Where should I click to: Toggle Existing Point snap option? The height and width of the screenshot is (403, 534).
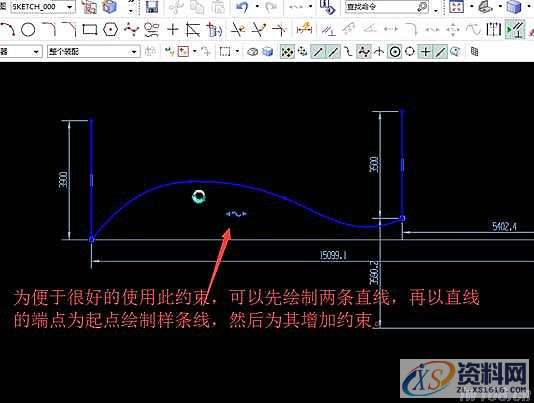tap(425, 52)
